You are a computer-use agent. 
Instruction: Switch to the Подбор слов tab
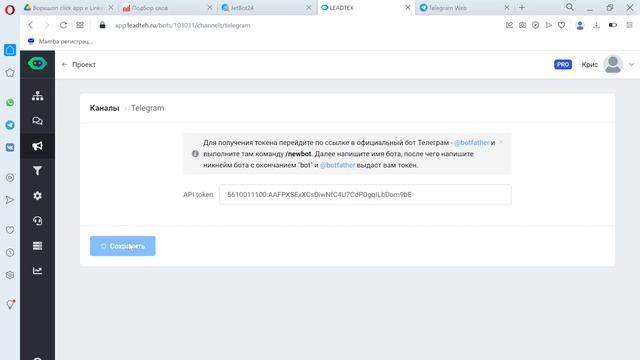(168, 8)
